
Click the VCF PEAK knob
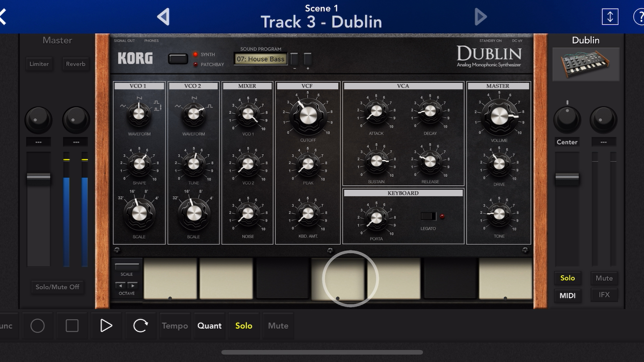(x=308, y=164)
